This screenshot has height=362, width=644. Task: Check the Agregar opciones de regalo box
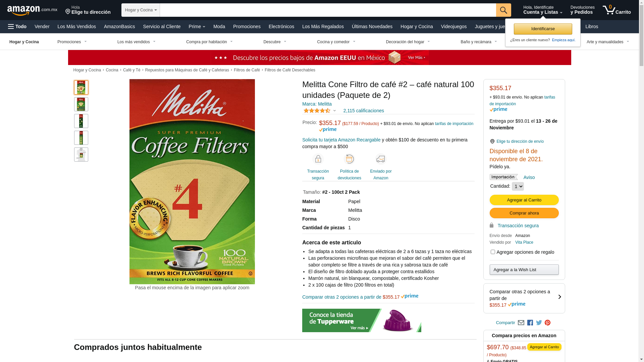point(493,252)
